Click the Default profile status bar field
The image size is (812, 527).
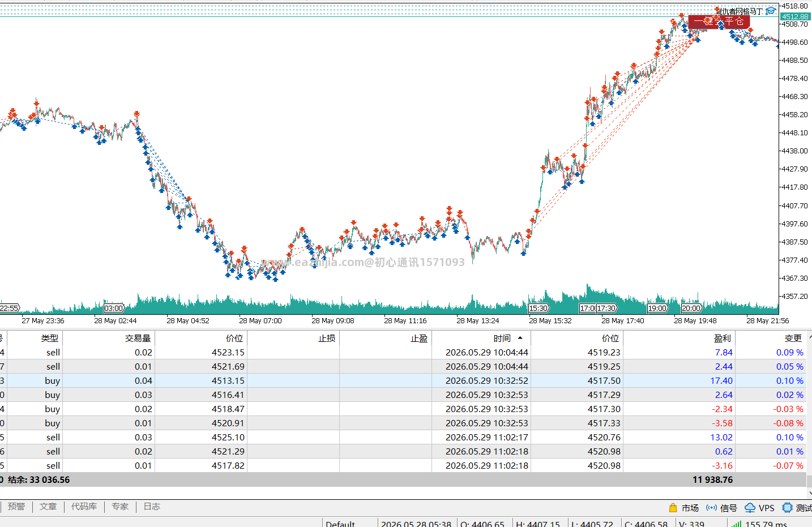tap(350, 524)
